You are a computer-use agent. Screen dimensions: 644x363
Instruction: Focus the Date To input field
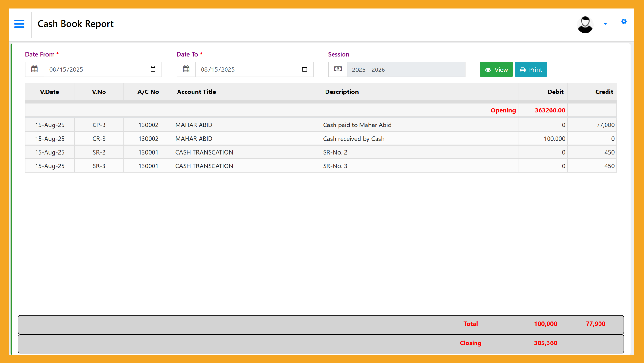248,69
